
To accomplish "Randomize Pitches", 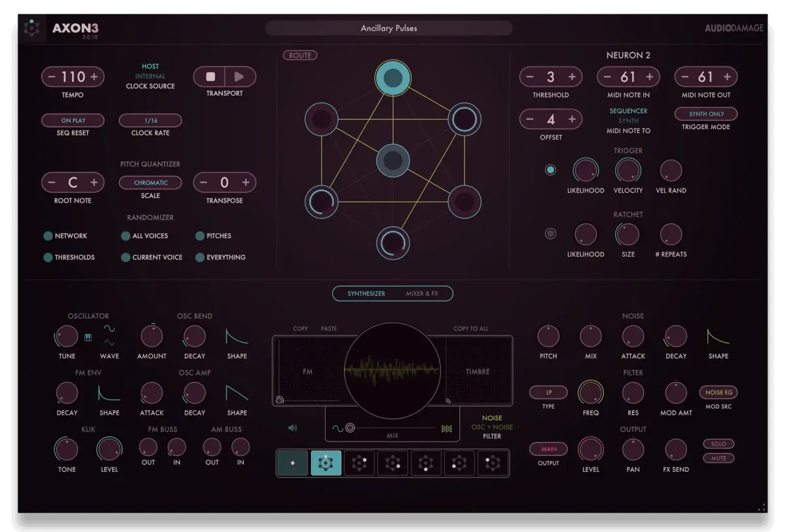I will click(200, 236).
